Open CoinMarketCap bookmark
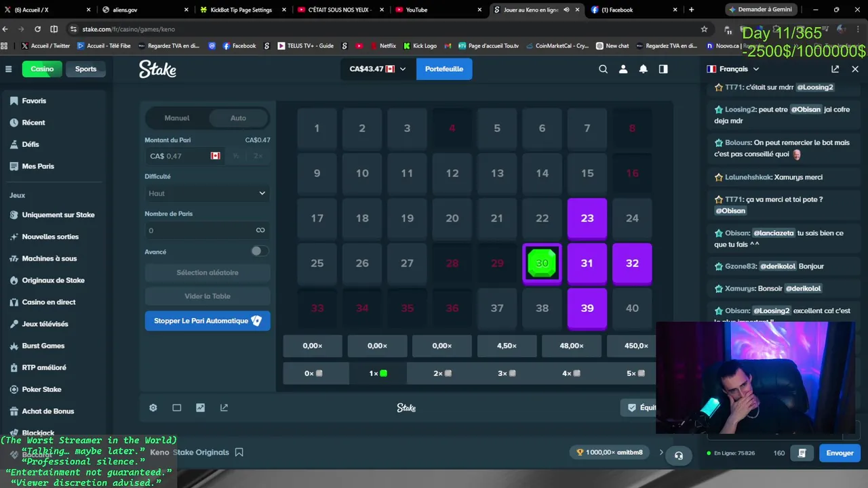This screenshot has height=488, width=868. pyautogui.click(x=557, y=45)
